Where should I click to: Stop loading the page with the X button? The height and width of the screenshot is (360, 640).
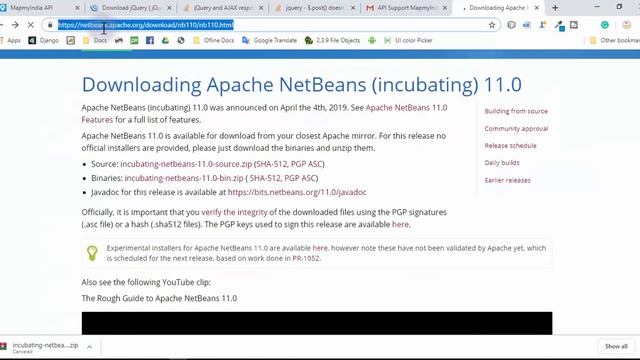click(31, 25)
